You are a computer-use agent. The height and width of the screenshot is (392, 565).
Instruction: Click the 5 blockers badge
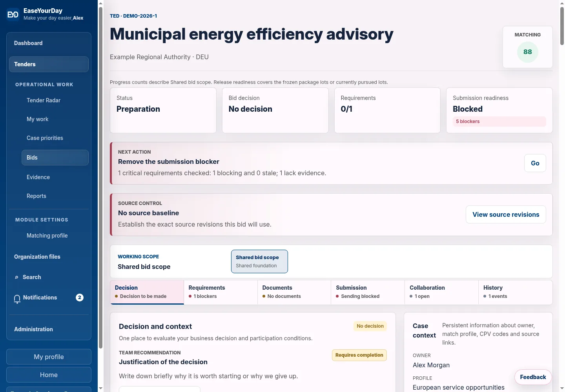[x=499, y=122]
